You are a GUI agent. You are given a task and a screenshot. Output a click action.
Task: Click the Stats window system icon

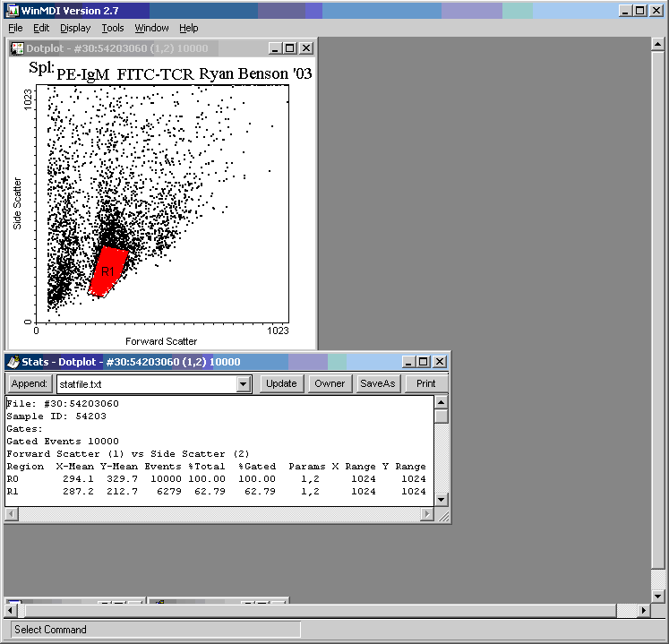[x=13, y=362]
